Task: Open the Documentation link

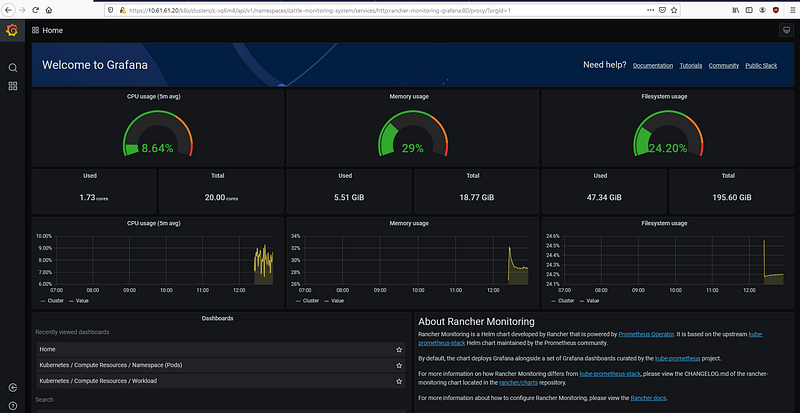Action: (x=653, y=66)
